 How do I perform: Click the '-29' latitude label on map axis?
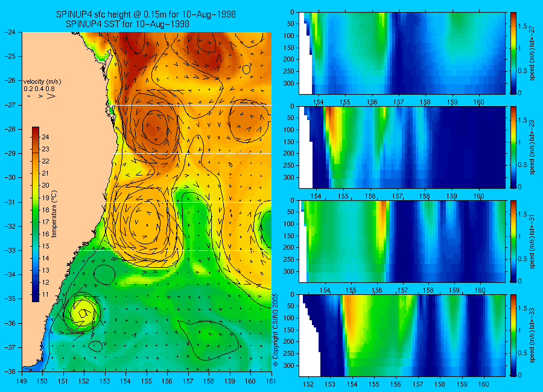click(x=10, y=153)
